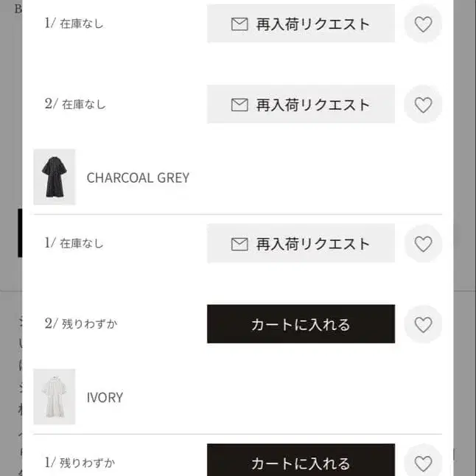This screenshot has width=476, height=476.
Task: Wishlist Charcoal Grey size 1 with heart
Action: pos(423,244)
